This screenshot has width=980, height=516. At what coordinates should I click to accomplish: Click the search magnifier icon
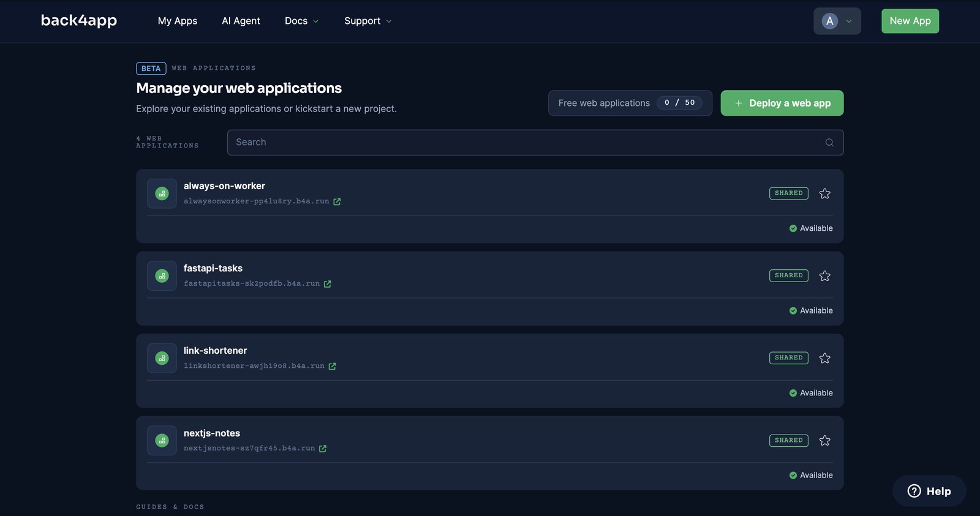click(829, 143)
